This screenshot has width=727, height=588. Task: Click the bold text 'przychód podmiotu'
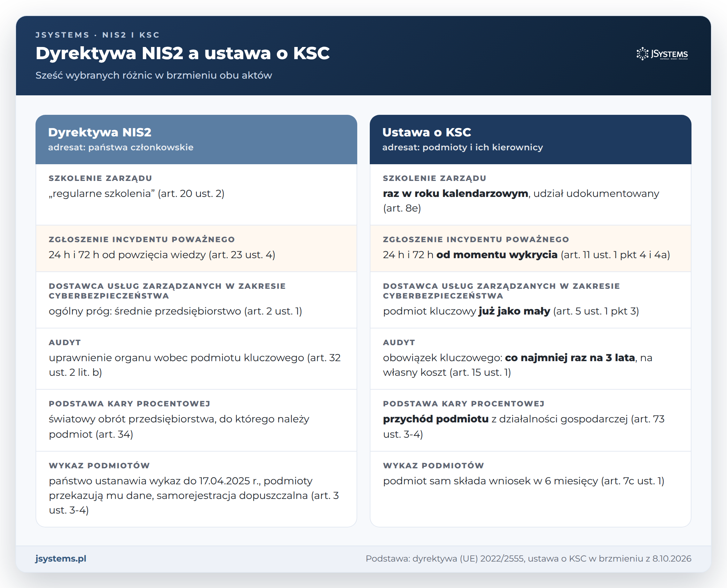pyautogui.click(x=436, y=419)
